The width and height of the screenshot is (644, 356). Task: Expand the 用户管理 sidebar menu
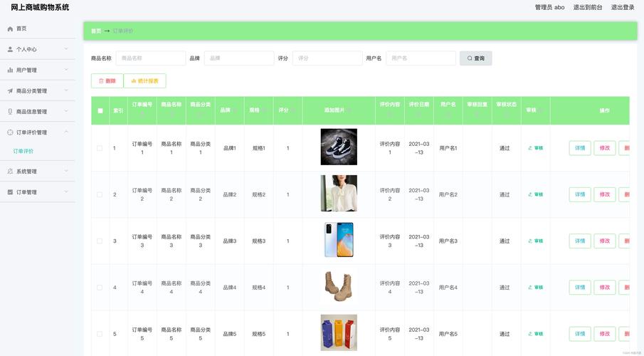point(66,70)
